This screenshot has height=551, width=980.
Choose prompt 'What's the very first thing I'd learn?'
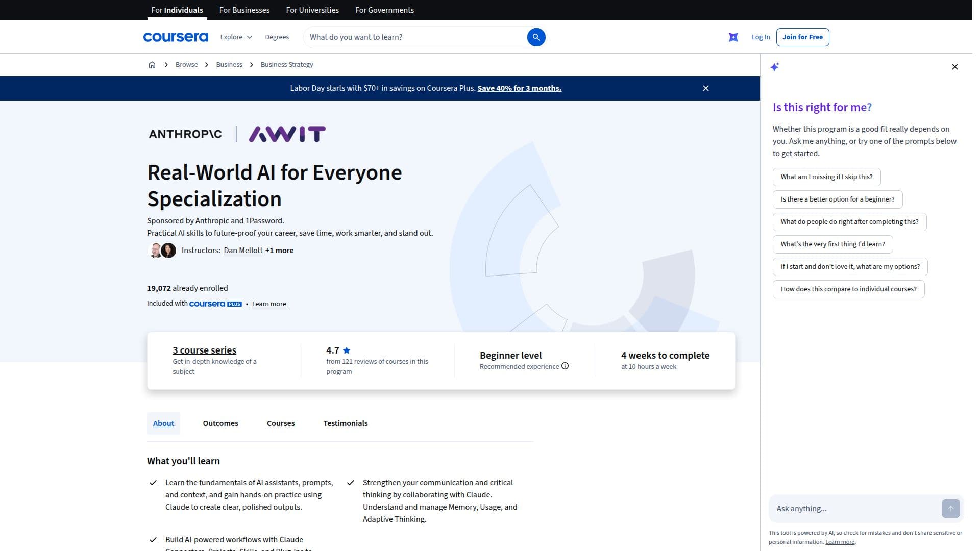coord(832,244)
